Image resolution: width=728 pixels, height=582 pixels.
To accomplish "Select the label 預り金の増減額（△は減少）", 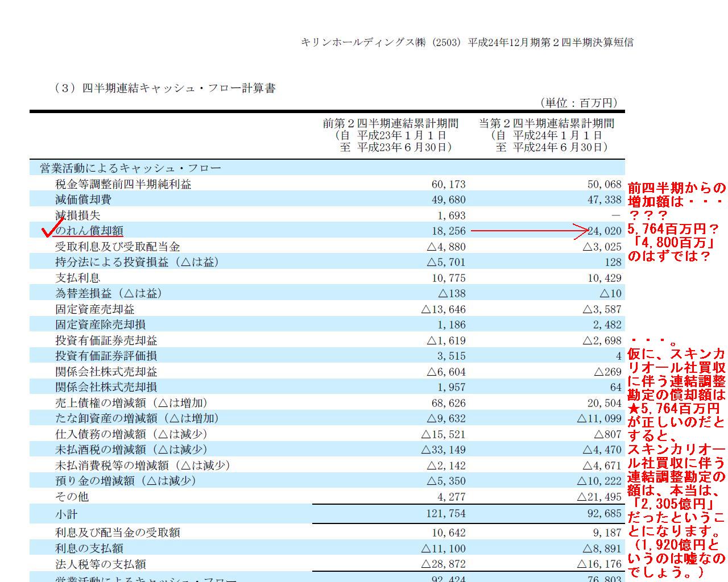I will click(x=126, y=481).
